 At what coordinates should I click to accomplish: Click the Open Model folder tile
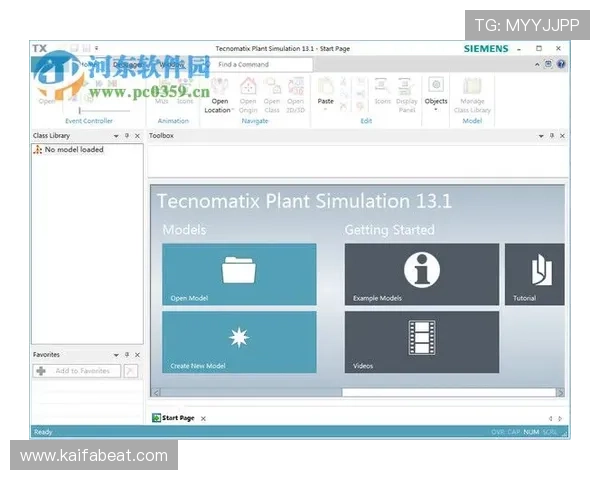coord(239,273)
